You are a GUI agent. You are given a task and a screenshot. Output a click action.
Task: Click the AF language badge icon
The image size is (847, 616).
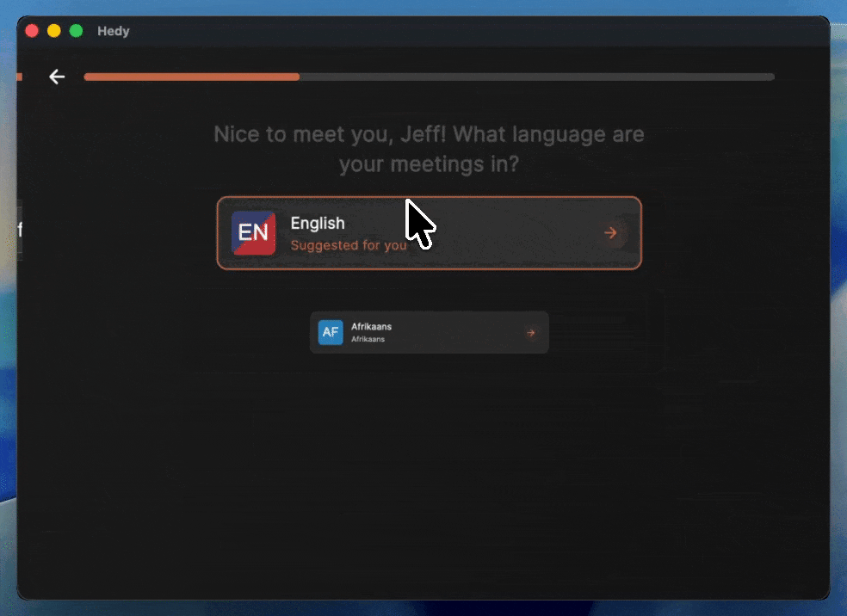331,332
